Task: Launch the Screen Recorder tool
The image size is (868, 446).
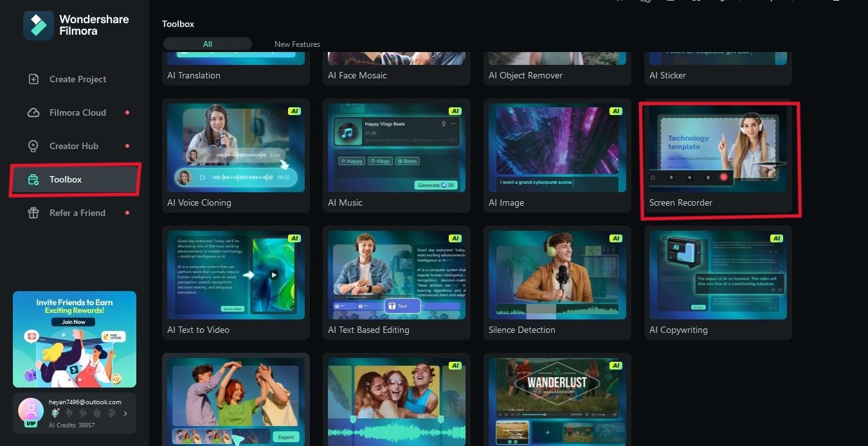Action: 718,156
